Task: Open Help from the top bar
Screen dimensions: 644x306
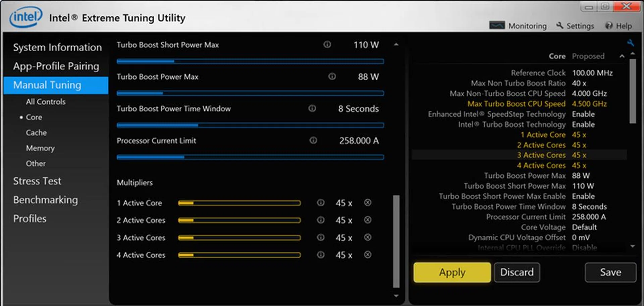Action: tap(619, 26)
